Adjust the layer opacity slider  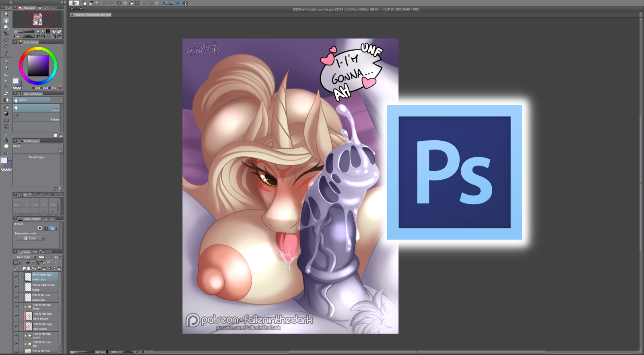(45, 257)
